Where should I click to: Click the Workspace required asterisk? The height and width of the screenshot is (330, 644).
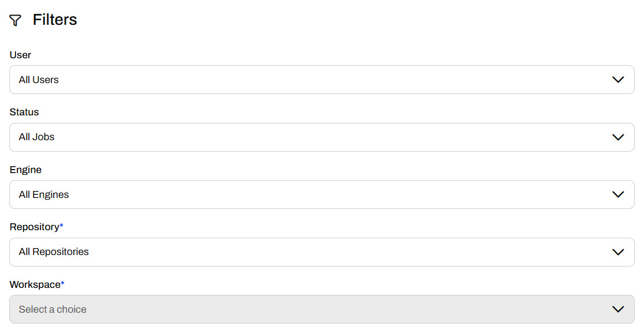[63, 284]
